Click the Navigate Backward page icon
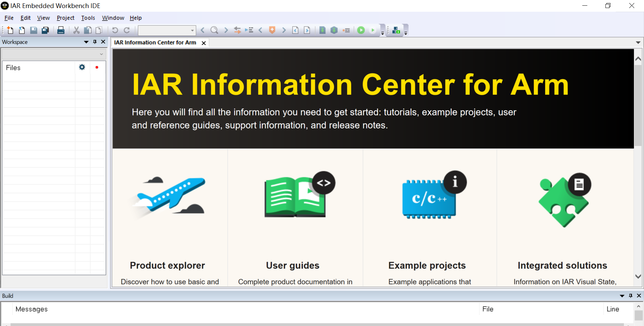Viewport: 644px width, 326px height. coord(296,30)
